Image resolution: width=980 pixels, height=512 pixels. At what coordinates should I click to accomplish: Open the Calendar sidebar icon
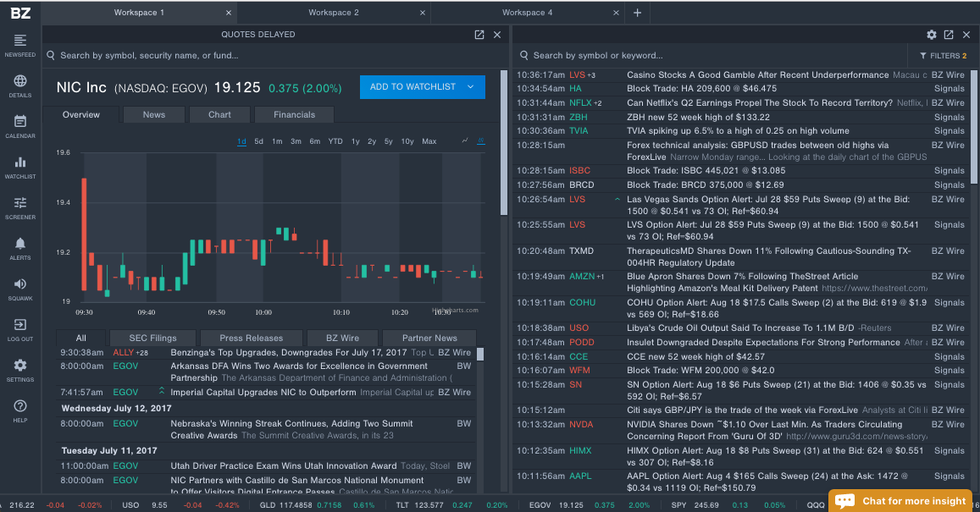tap(20, 121)
